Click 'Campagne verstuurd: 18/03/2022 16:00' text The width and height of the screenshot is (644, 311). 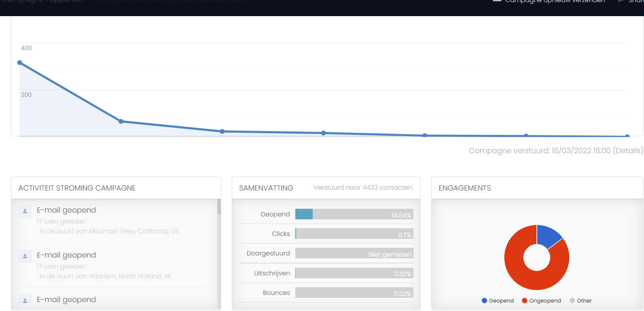click(x=539, y=151)
